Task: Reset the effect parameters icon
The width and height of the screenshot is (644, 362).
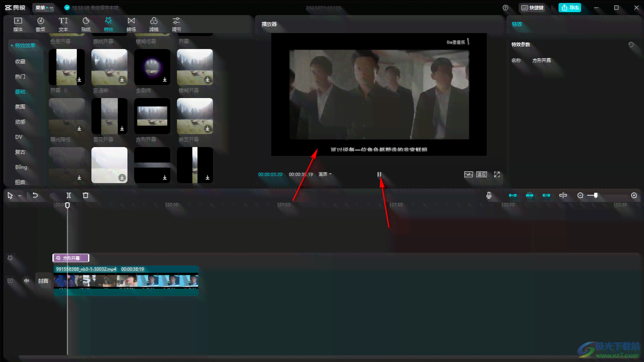Action: click(631, 44)
